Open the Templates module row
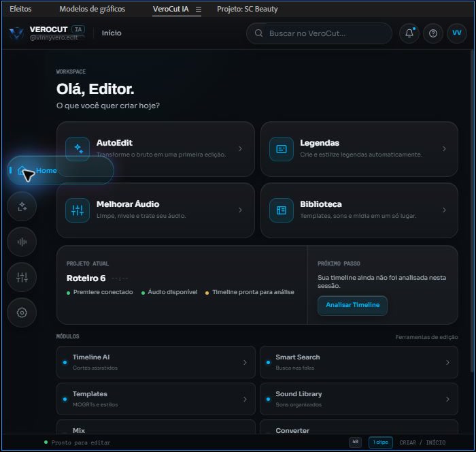476x452 pixels. (x=156, y=399)
